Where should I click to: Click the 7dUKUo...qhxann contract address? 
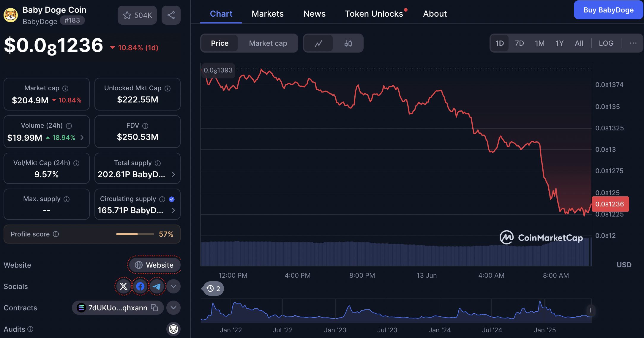pyautogui.click(x=118, y=308)
